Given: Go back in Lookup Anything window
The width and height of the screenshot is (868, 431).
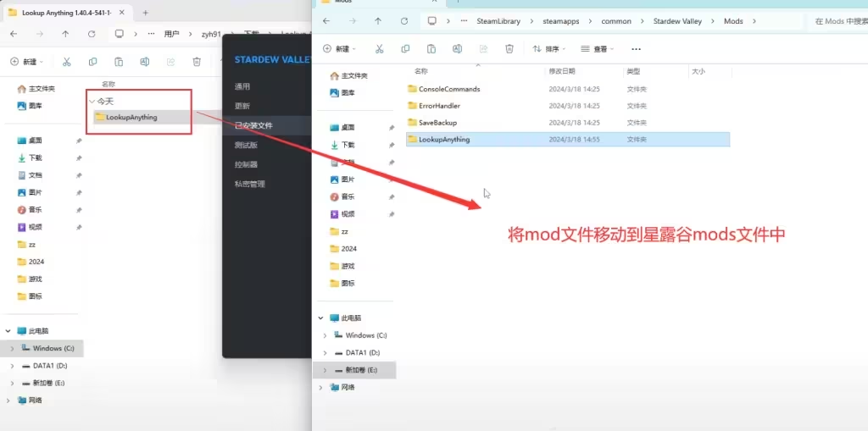Looking at the screenshot, I should 14,34.
